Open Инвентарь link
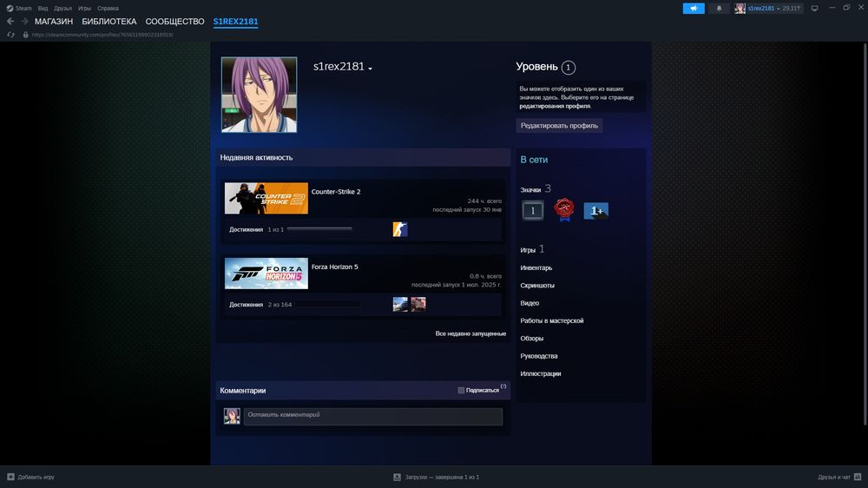This screenshot has width=868, height=488. 536,267
